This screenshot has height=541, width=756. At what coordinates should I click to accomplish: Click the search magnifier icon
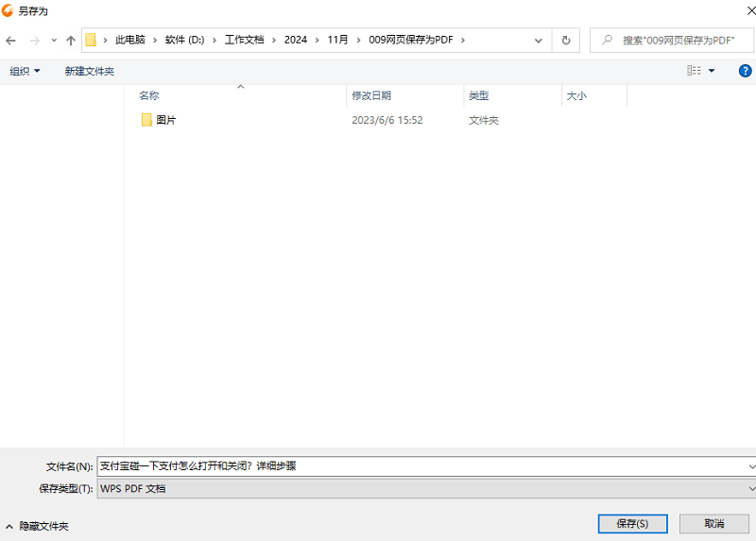coord(607,40)
